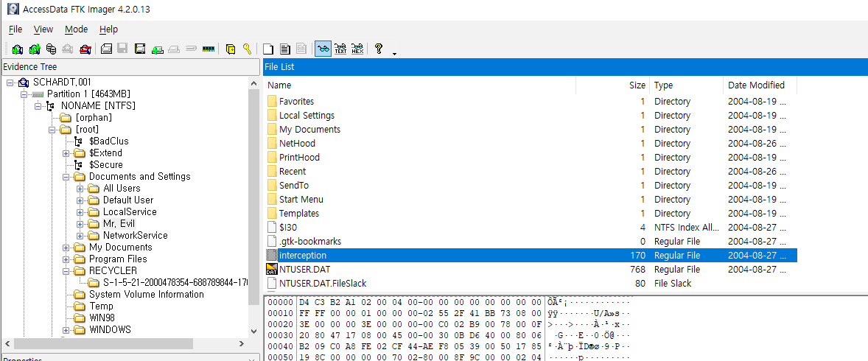Screen dimensions: 868x361
Task: Click the SCHARDT.001 evidence image icon
Action: [24, 83]
